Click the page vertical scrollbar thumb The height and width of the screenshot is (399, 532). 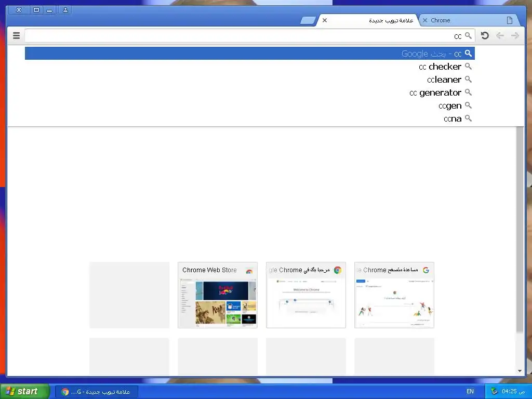520,230
